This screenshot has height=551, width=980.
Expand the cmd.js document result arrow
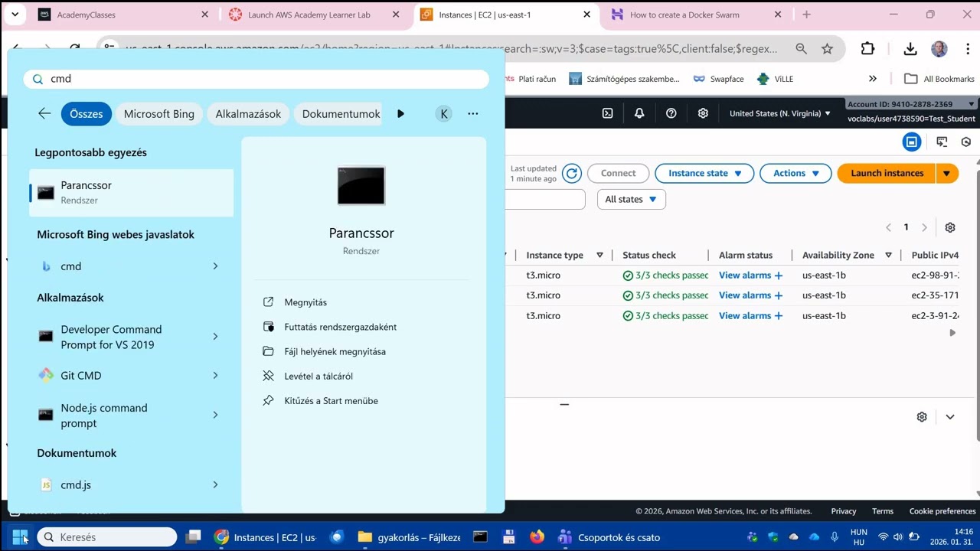(215, 484)
